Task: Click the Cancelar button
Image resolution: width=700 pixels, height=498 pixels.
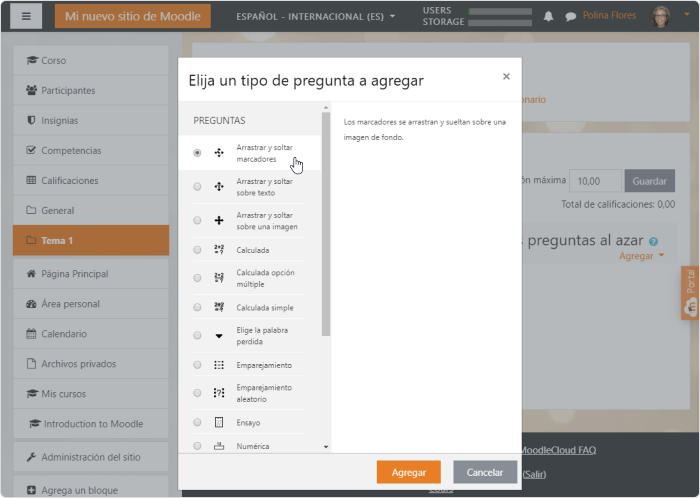Action: pyautogui.click(x=485, y=472)
